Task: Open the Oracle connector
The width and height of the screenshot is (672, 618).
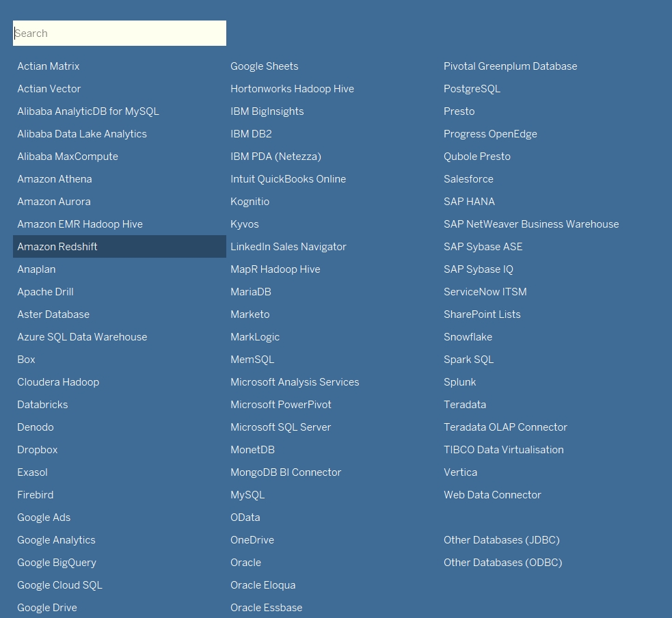Action: [x=245, y=562]
